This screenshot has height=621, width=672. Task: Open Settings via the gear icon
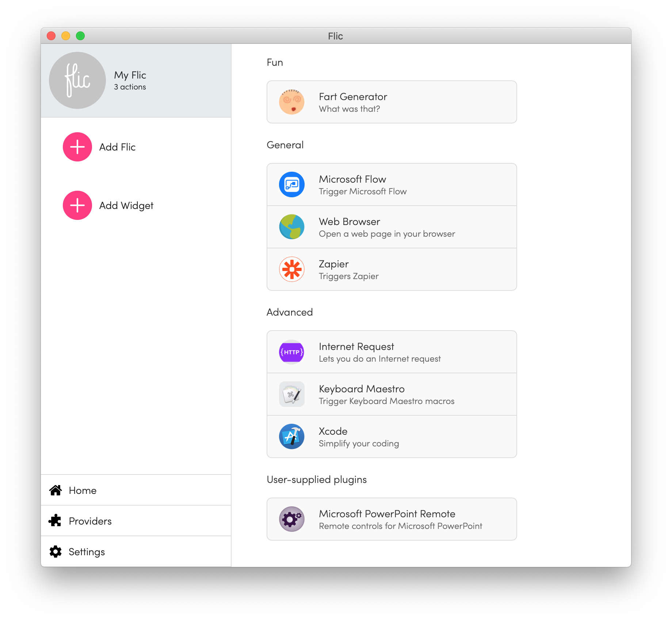click(56, 552)
